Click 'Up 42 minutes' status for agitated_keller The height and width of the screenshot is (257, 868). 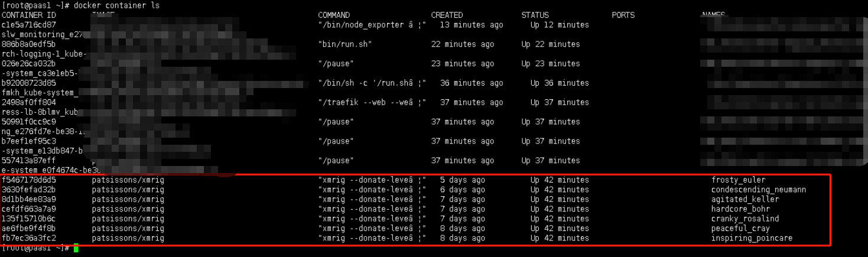pos(560,200)
